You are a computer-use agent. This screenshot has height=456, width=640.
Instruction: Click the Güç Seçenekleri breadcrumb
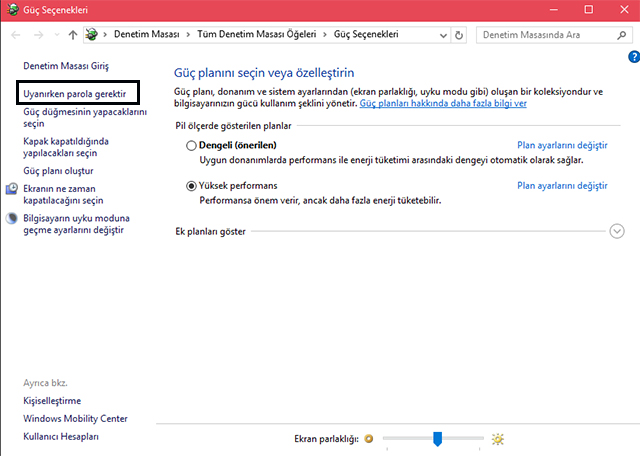click(366, 34)
